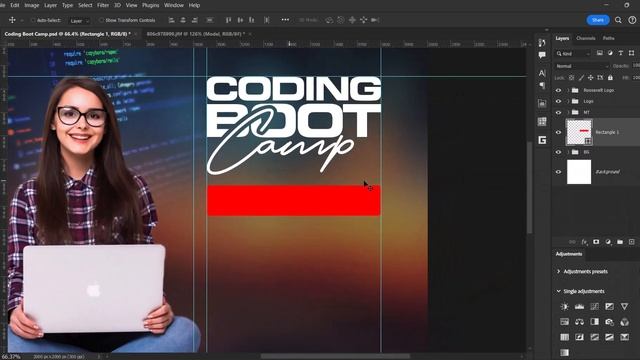Screen dimensions: 640x360
Task: Add Exposure adjustment
Action: click(609, 307)
